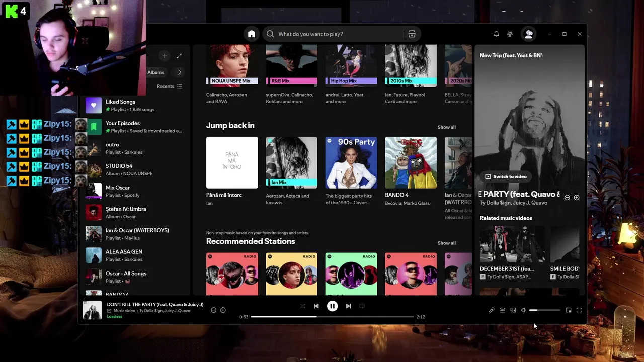Open ALEA ASA GEN playlist
This screenshot has height=362, width=644.
(135, 255)
